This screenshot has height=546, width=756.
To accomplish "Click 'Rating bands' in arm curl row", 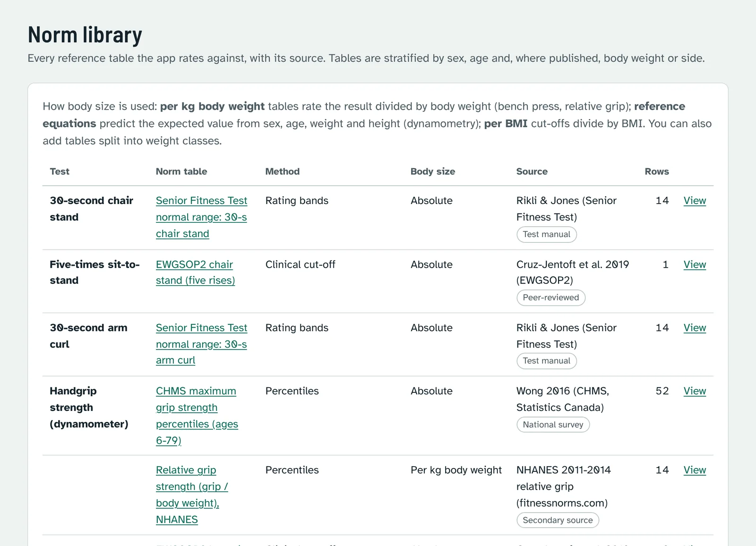I will coord(297,328).
